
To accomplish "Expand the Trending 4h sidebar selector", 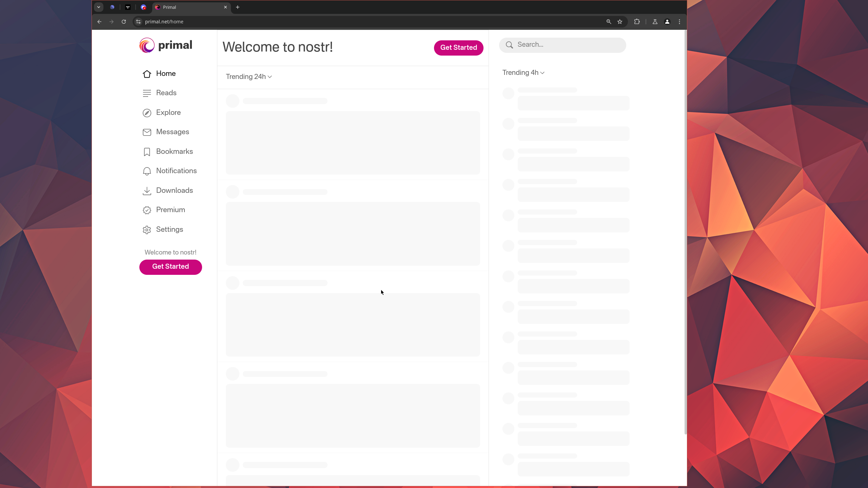I will (524, 73).
